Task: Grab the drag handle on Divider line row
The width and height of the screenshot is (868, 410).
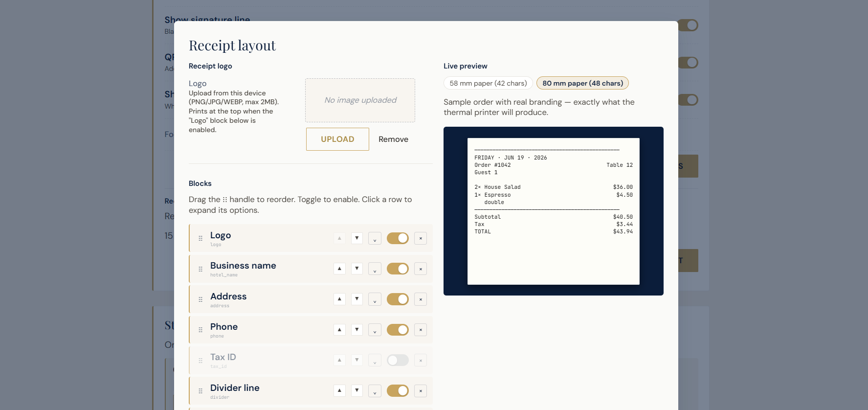Action: [200, 391]
